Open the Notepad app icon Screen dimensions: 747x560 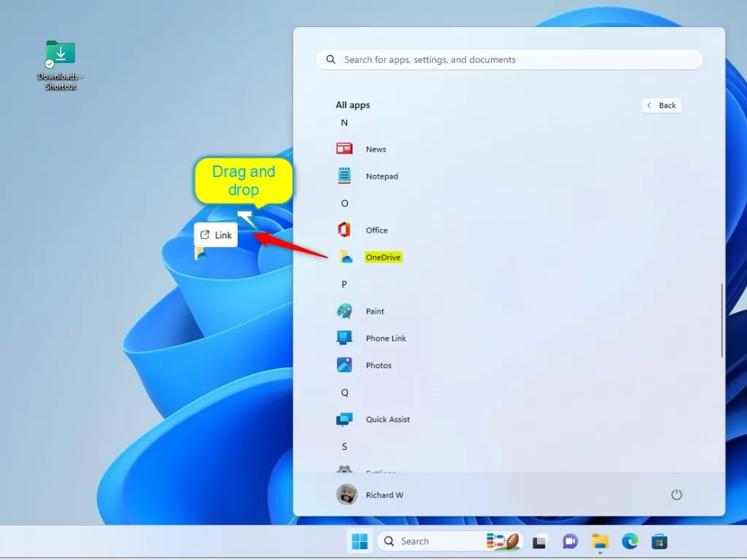(344, 176)
